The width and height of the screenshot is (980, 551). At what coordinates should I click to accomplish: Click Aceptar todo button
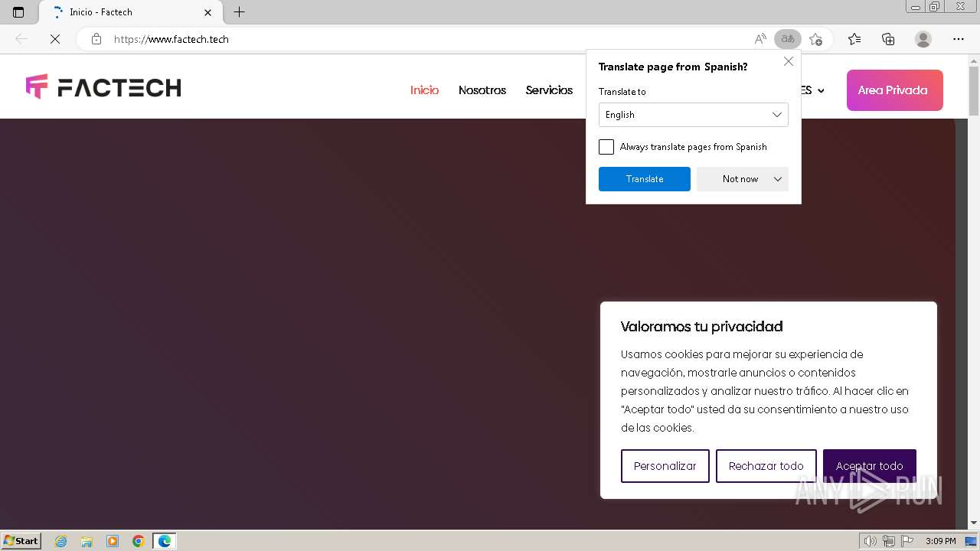tap(870, 466)
